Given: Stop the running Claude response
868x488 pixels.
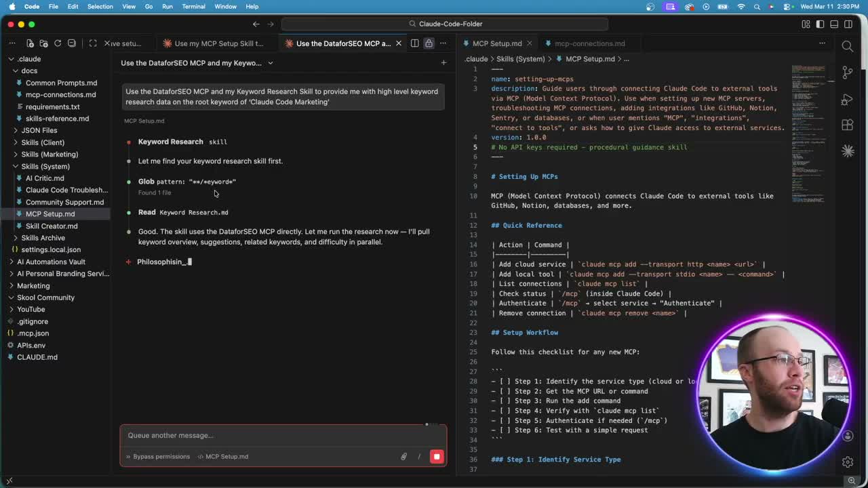Looking at the screenshot, I should 437,457.
